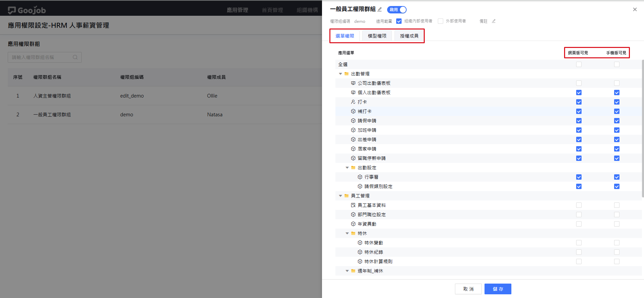Check 全選 under 手機版可見 column

[x=617, y=64]
